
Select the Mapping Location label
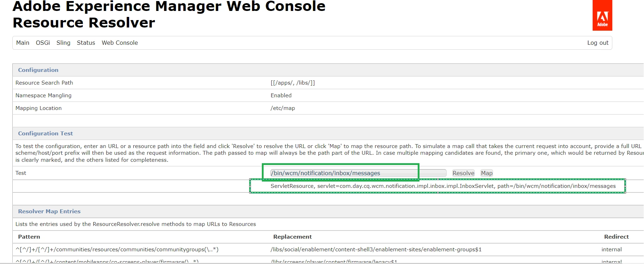point(38,108)
